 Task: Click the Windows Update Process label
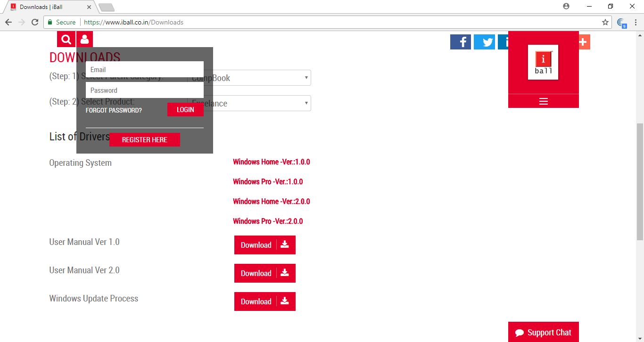click(94, 298)
